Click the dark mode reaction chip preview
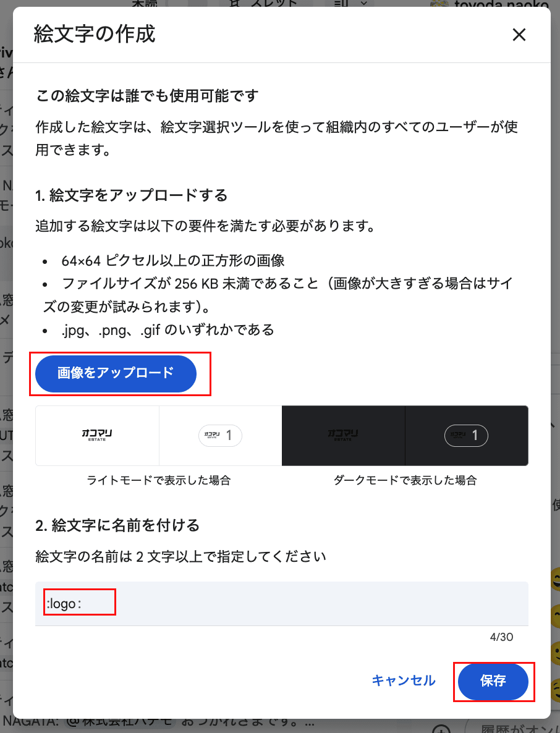 tap(466, 436)
